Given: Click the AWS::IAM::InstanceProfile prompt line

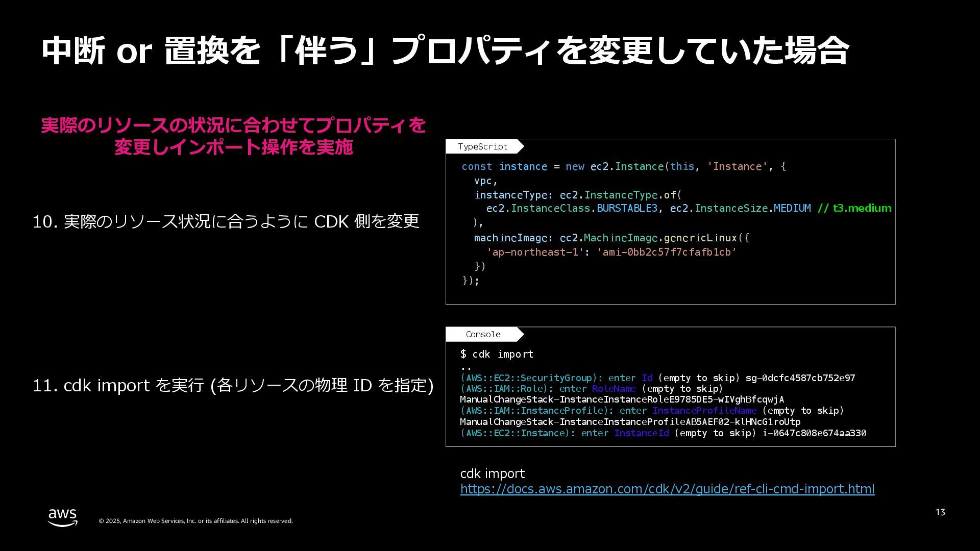Looking at the screenshot, I should click(652, 411).
